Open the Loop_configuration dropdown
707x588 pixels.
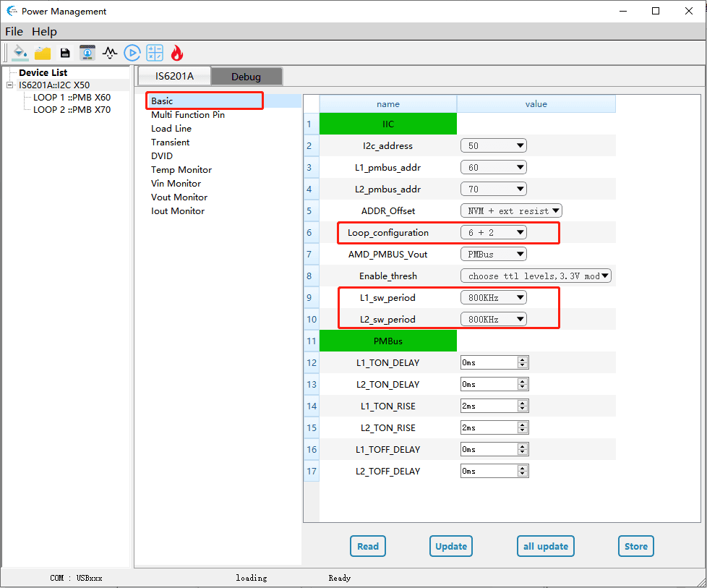click(493, 232)
